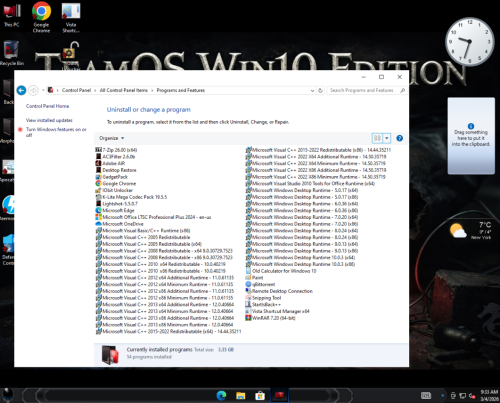Expand the address bar history dropdown
500x403 pixels.
coord(312,90)
